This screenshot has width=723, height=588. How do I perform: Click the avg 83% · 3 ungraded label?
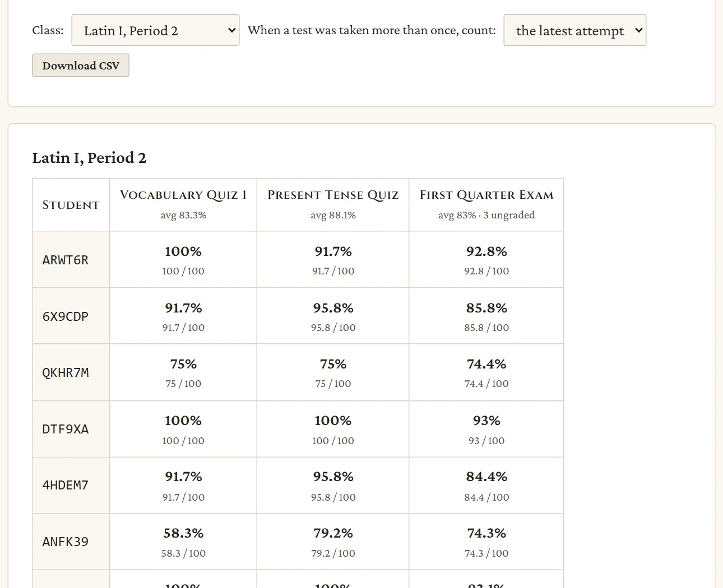[x=486, y=215]
